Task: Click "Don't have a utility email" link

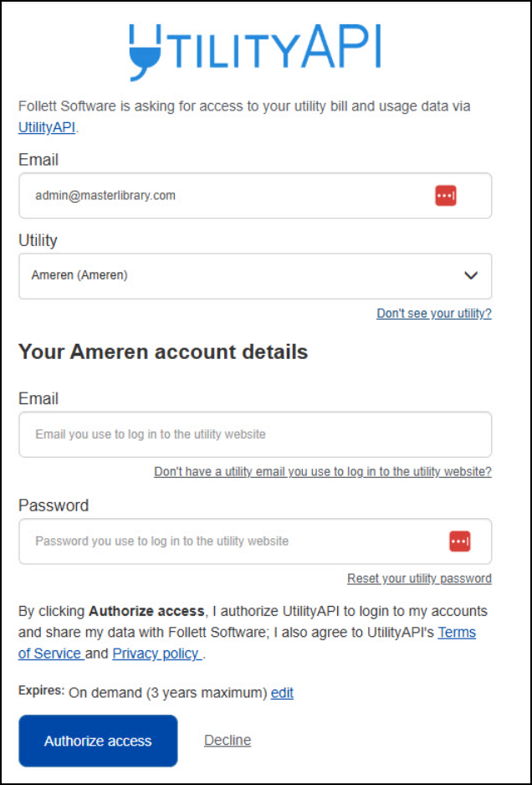Action: (x=322, y=471)
